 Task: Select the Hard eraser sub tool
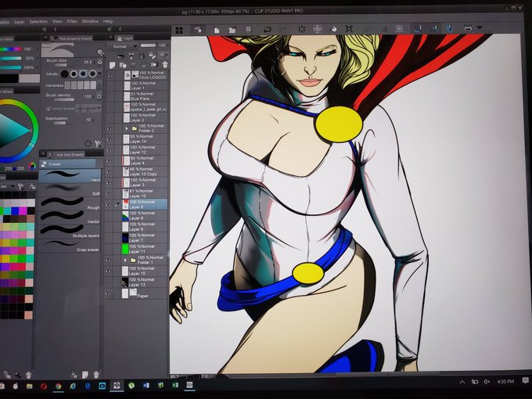click(x=70, y=176)
